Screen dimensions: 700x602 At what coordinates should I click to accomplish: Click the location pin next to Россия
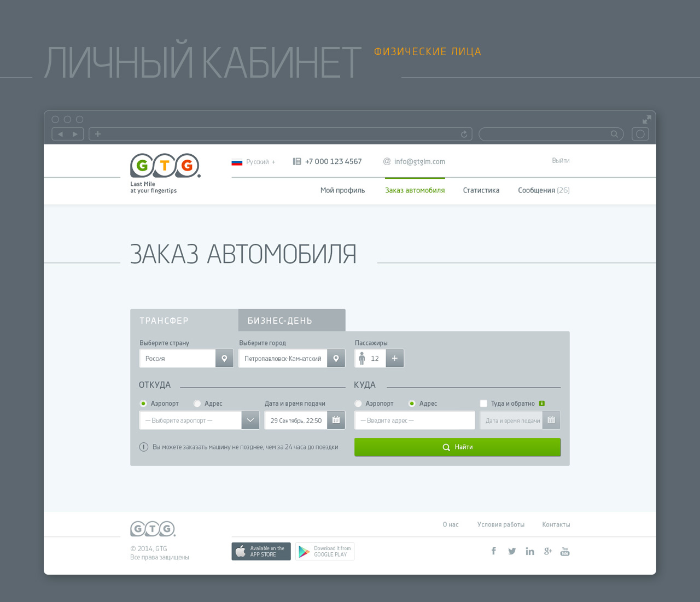224,359
